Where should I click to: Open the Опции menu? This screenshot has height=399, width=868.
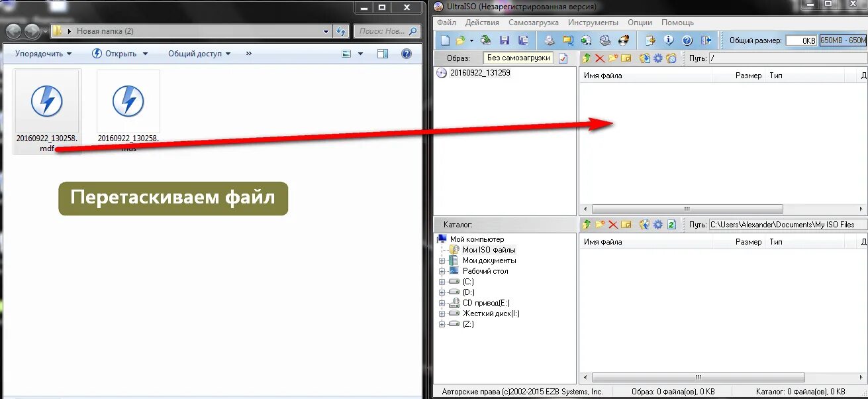click(640, 23)
